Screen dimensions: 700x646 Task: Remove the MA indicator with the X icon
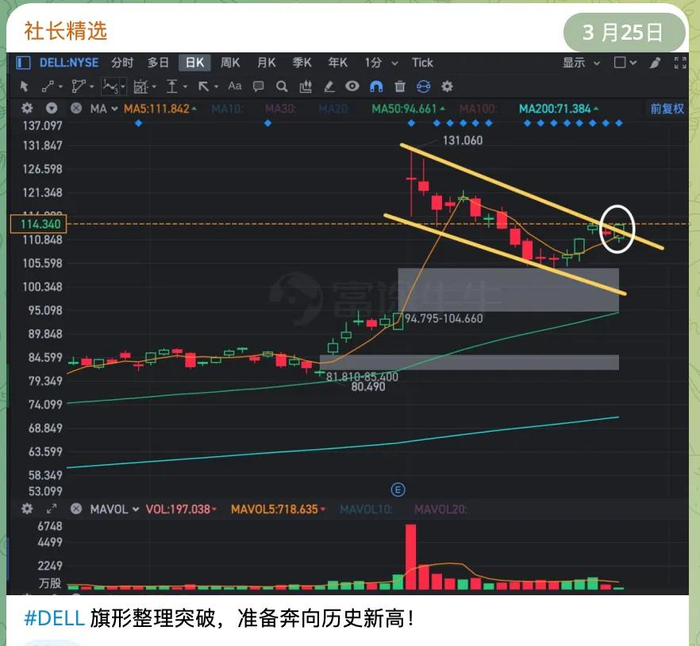pos(76,108)
